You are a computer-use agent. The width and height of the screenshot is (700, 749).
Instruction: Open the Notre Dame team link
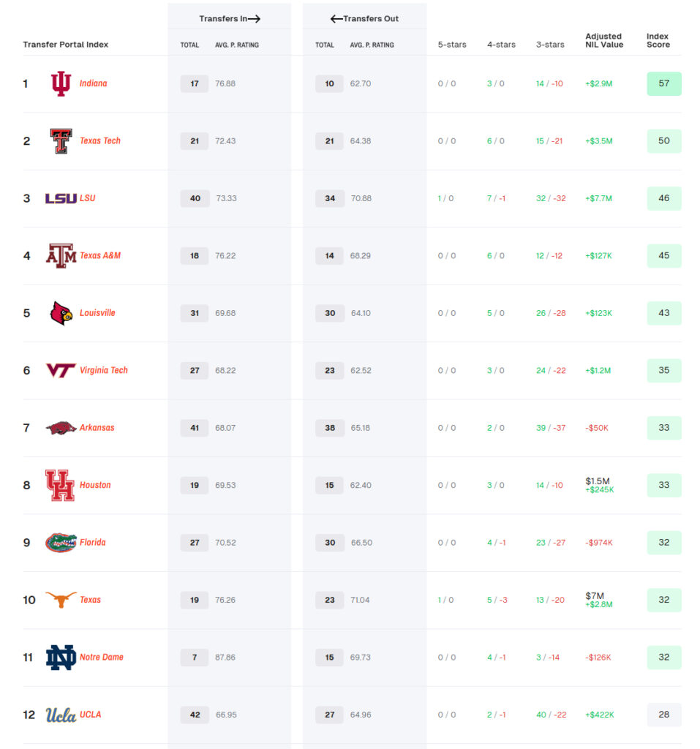tap(101, 657)
